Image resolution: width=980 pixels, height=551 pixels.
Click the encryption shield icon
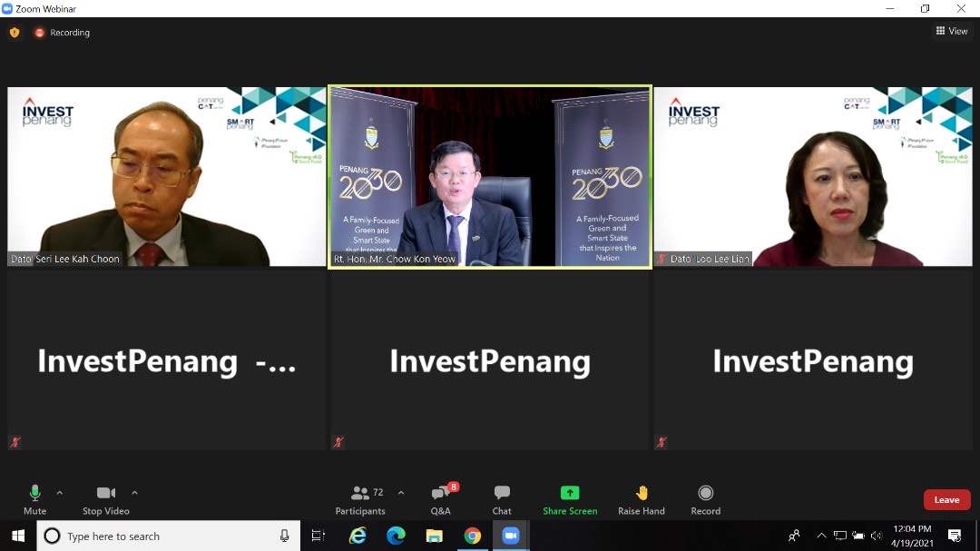[x=15, y=33]
